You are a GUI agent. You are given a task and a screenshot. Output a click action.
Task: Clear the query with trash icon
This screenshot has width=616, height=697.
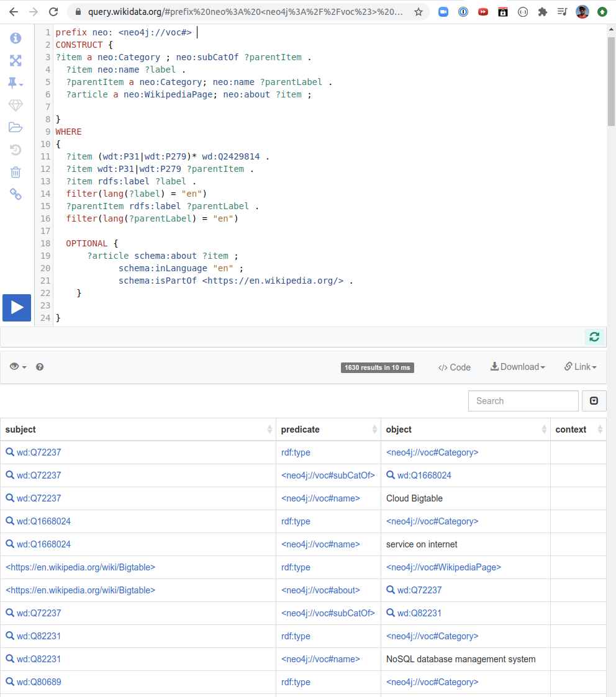pos(16,172)
